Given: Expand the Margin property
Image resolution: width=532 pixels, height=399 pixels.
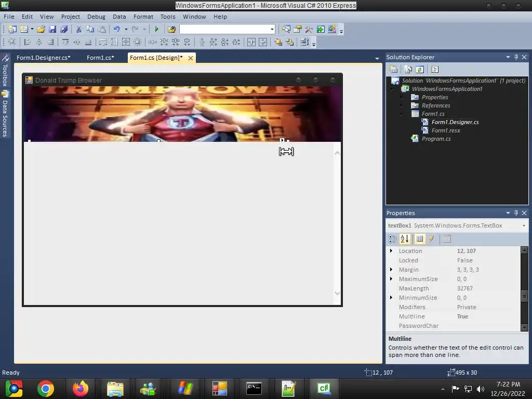Looking at the screenshot, I should pyautogui.click(x=391, y=270).
